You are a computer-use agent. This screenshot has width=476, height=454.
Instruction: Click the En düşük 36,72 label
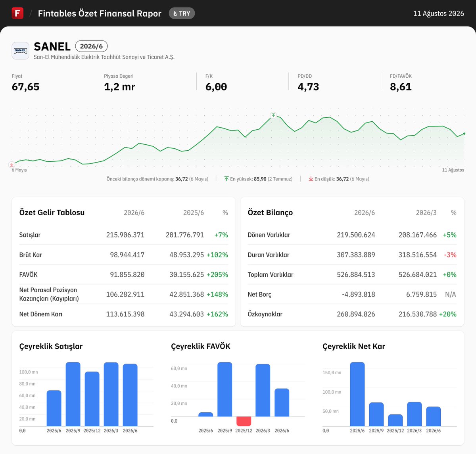pyautogui.click(x=342, y=179)
